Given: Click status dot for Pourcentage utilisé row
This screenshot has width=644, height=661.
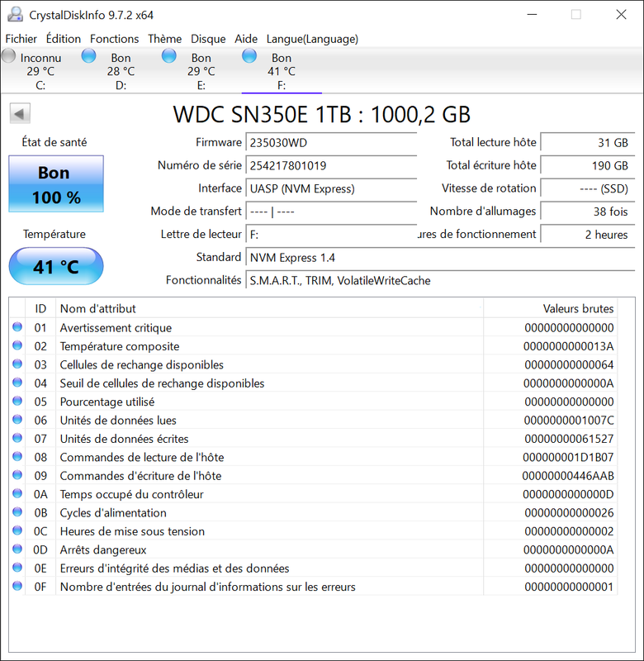Looking at the screenshot, I should point(17,401).
